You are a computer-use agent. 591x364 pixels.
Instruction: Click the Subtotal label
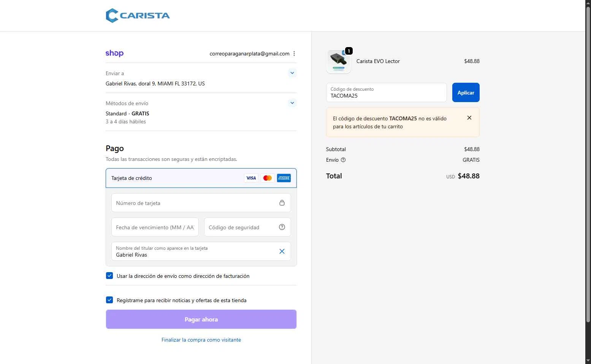336,149
